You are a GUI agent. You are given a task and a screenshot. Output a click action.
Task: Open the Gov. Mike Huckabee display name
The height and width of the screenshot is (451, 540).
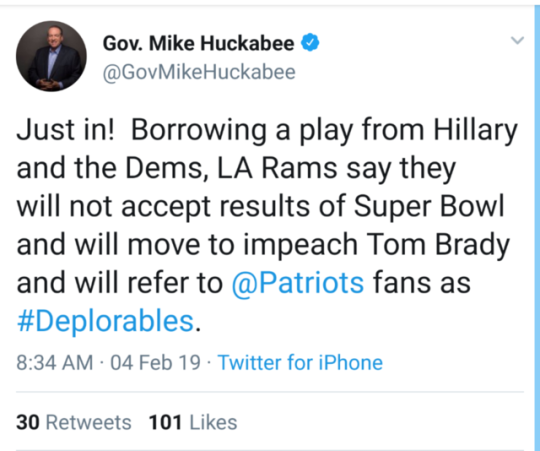pyautogui.click(x=198, y=43)
